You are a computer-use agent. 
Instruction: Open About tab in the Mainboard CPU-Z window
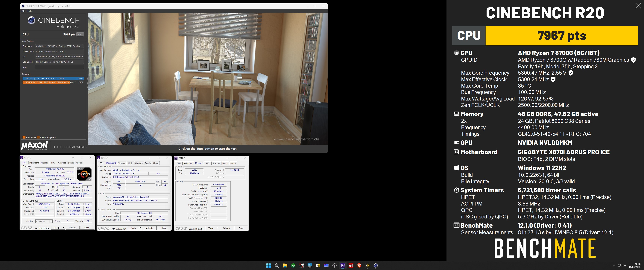pyautogui.click(x=156, y=163)
